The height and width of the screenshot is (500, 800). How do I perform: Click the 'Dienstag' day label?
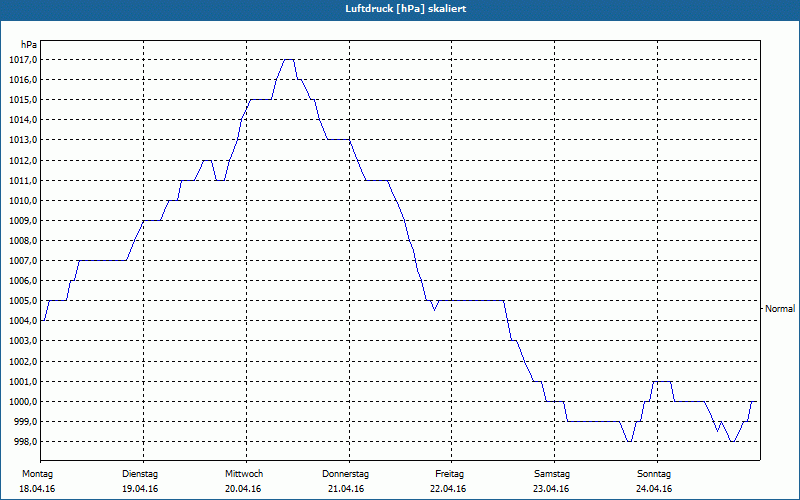140,474
